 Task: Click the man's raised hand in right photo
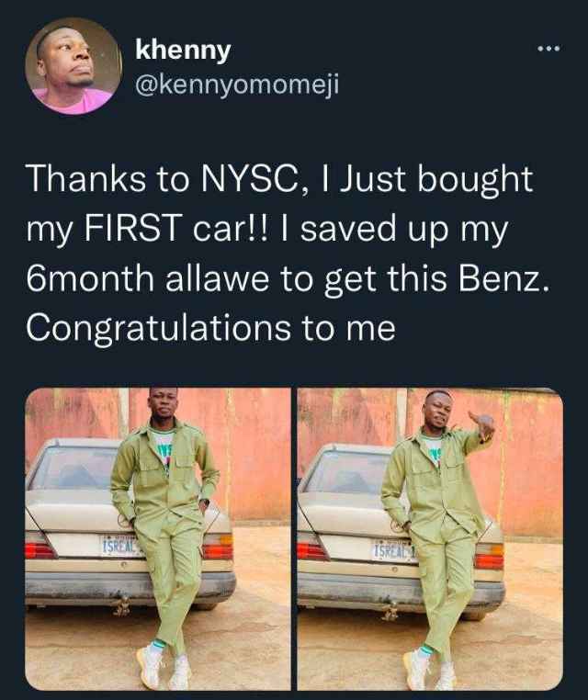click(482, 424)
